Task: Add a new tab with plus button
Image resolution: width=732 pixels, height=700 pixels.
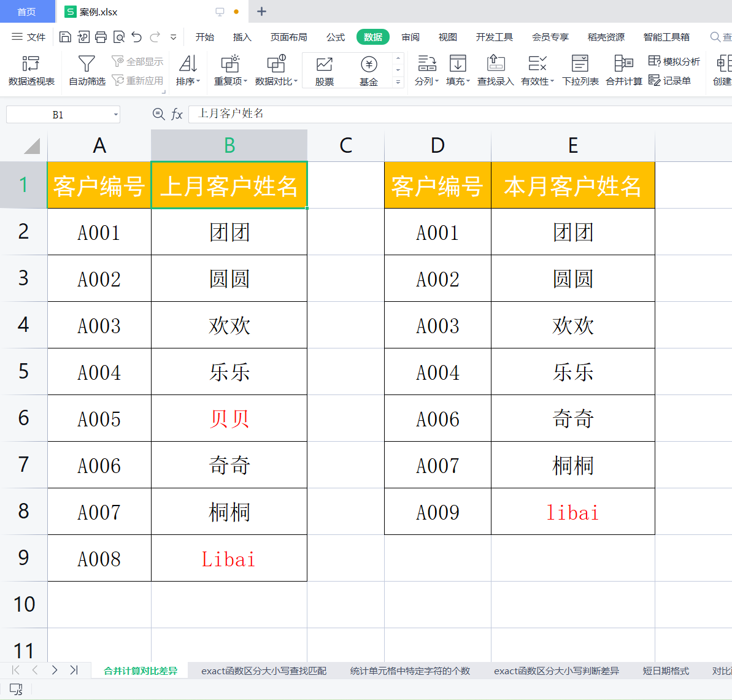Action: pyautogui.click(x=261, y=12)
